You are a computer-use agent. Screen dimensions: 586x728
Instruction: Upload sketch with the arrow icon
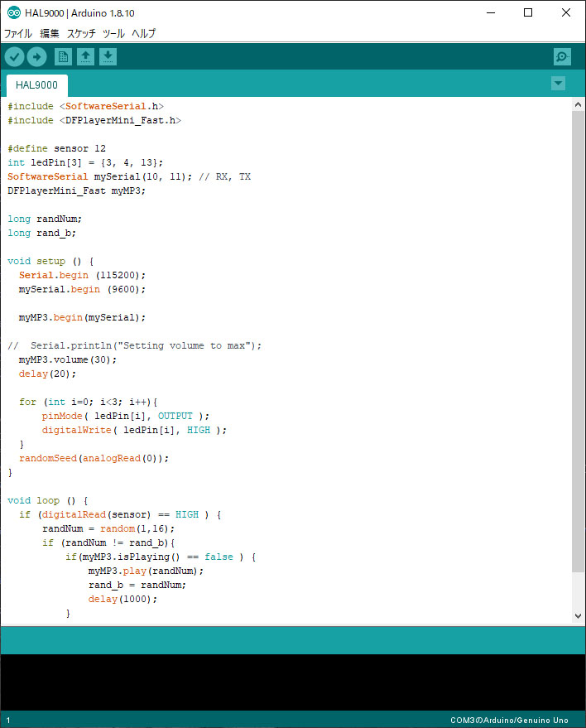coord(37,56)
